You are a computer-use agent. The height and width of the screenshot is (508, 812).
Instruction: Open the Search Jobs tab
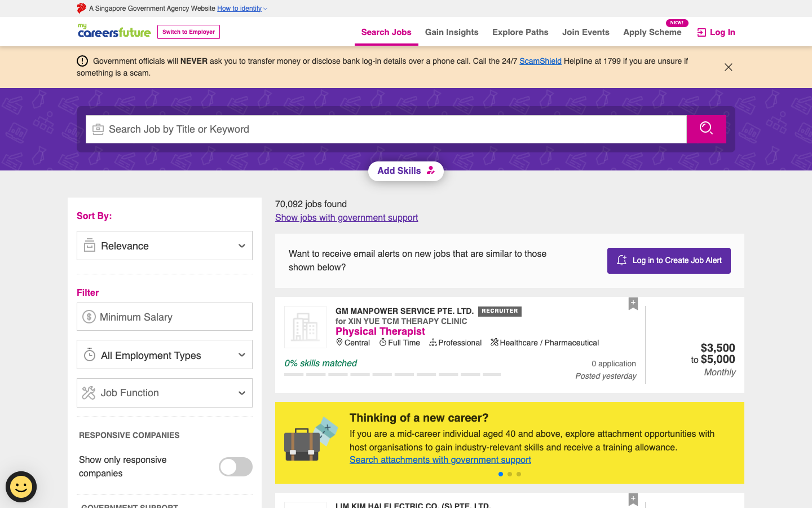386,32
